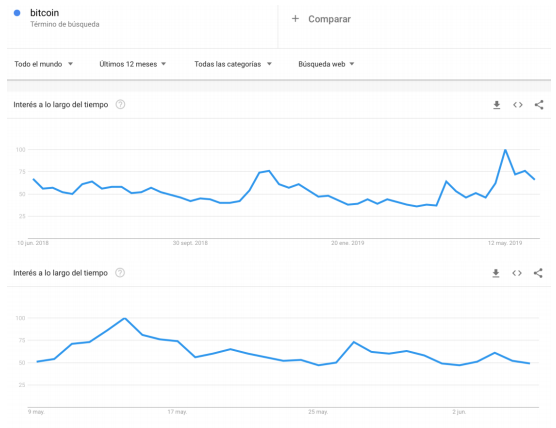Download the second interest chart data
Viewport: 556px width, 428px height.
(x=496, y=273)
